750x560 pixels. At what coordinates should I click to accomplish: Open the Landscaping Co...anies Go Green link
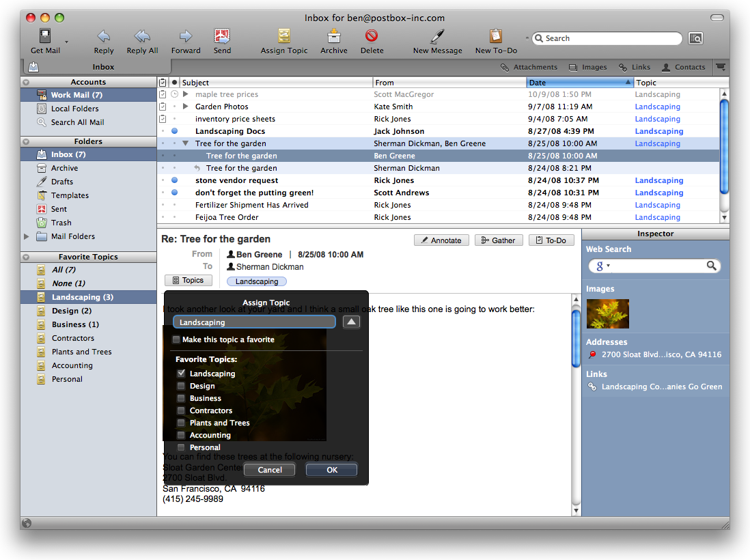[x=661, y=387]
